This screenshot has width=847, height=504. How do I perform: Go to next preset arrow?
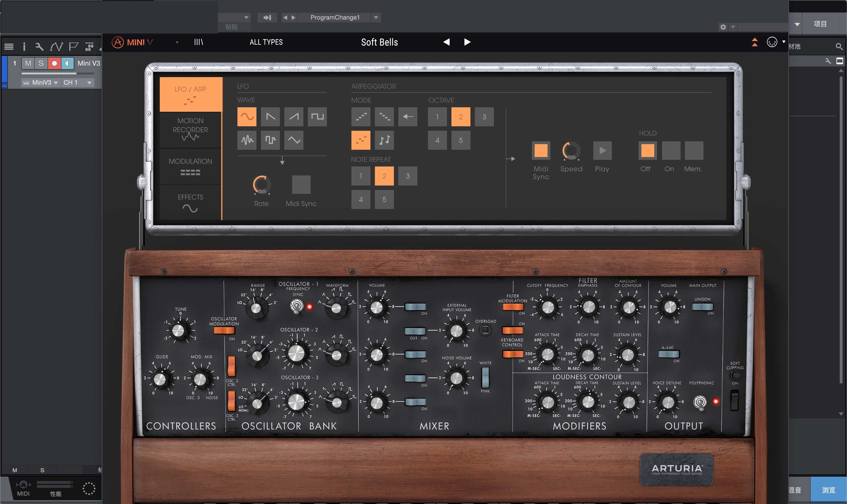(x=467, y=42)
